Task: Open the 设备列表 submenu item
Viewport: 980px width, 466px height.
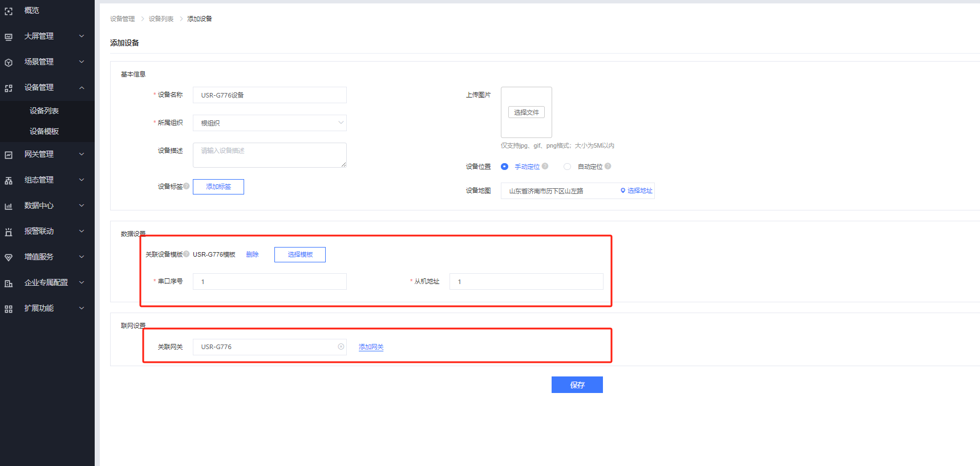Action: (44, 111)
